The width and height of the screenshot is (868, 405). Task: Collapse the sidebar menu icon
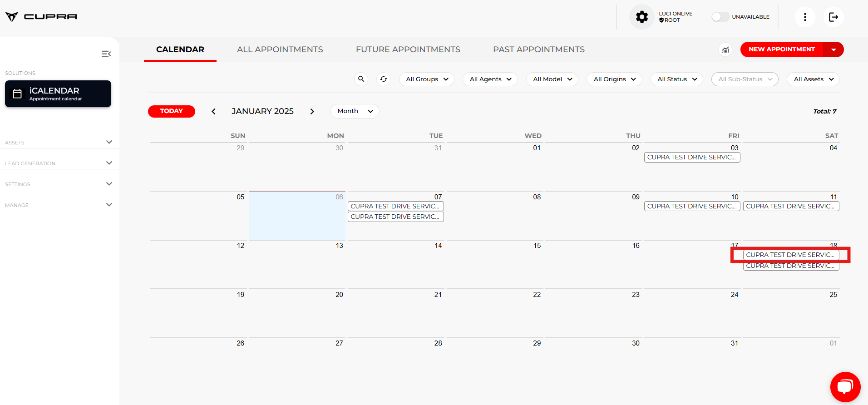(106, 54)
